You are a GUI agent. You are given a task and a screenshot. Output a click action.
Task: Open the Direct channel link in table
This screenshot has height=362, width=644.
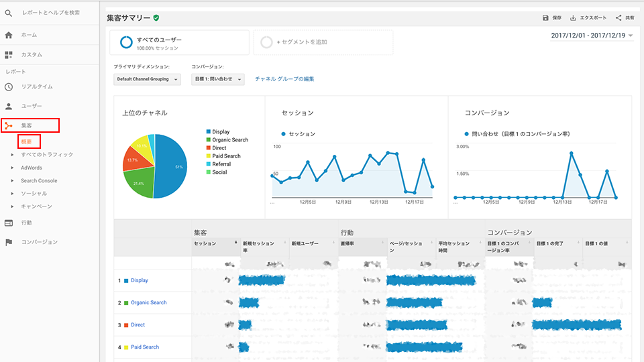[x=138, y=325]
